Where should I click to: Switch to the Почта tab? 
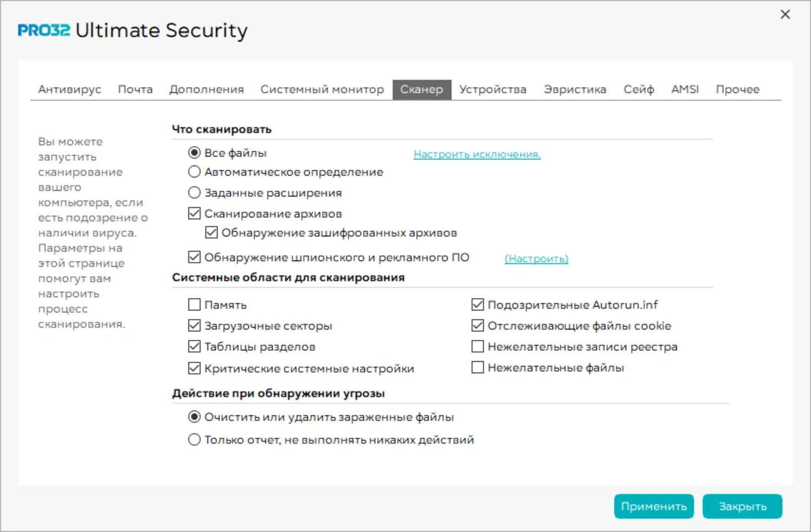click(135, 89)
